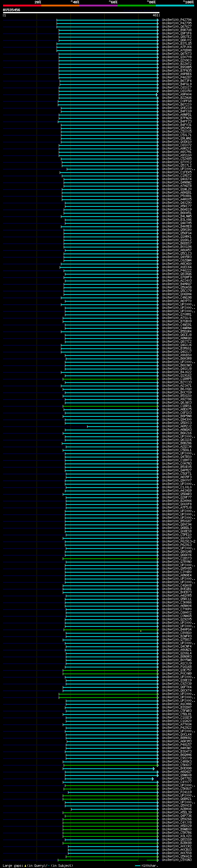Select label UniRef100_B7FN35
Image resolution: width=197 pixels, height=868 pixels.
pyautogui.click(x=177, y=71)
